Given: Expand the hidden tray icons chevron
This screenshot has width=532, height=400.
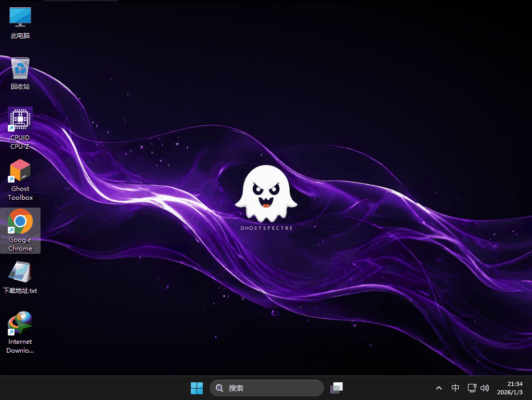Looking at the screenshot, I should [x=439, y=388].
